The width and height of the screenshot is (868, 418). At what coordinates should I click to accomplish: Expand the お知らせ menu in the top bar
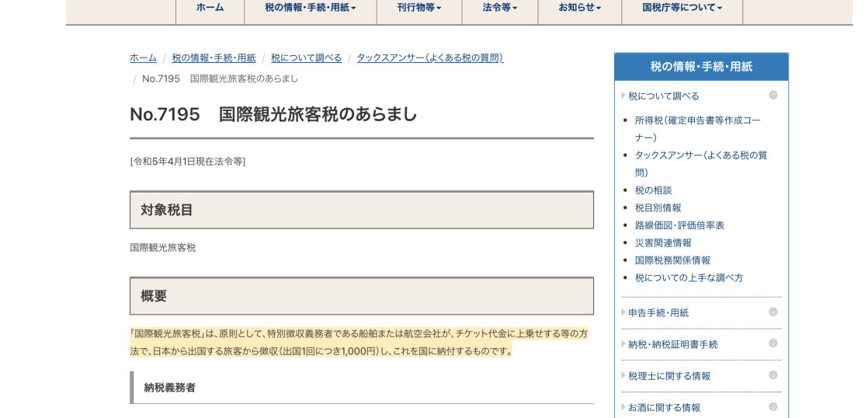pyautogui.click(x=579, y=8)
